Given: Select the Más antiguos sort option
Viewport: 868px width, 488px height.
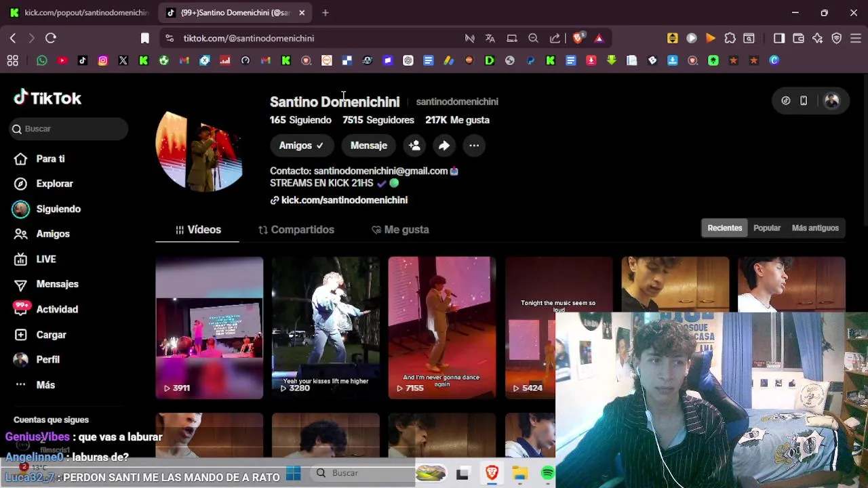Looking at the screenshot, I should pos(815,228).
